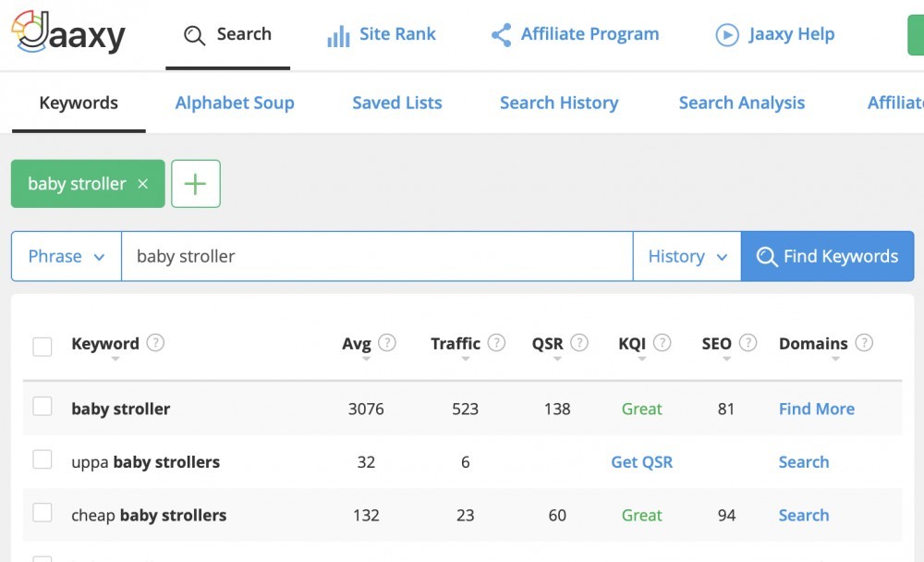
Task: Click Search link for cheap baby strollers
Action: tap(804, 515)
